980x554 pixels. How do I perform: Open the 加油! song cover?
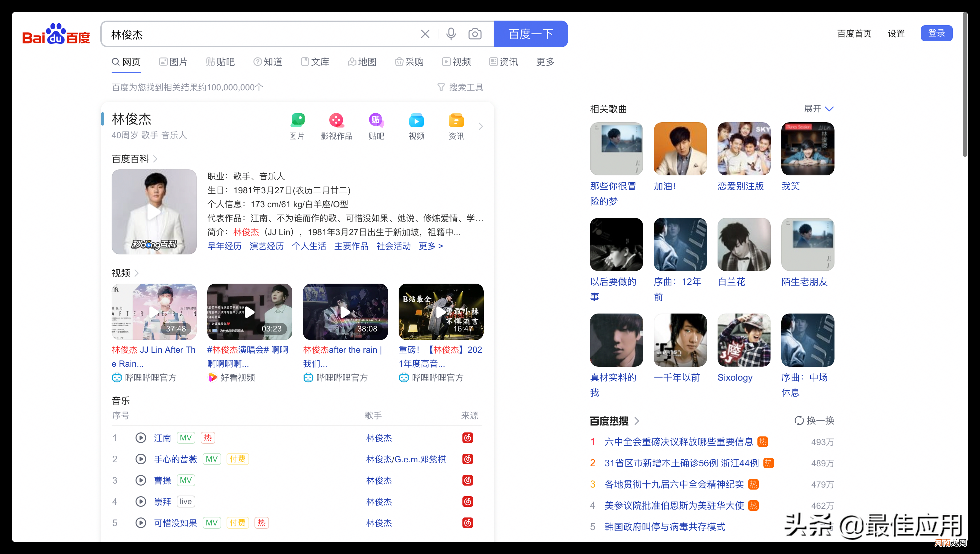[x=680, y=148]
